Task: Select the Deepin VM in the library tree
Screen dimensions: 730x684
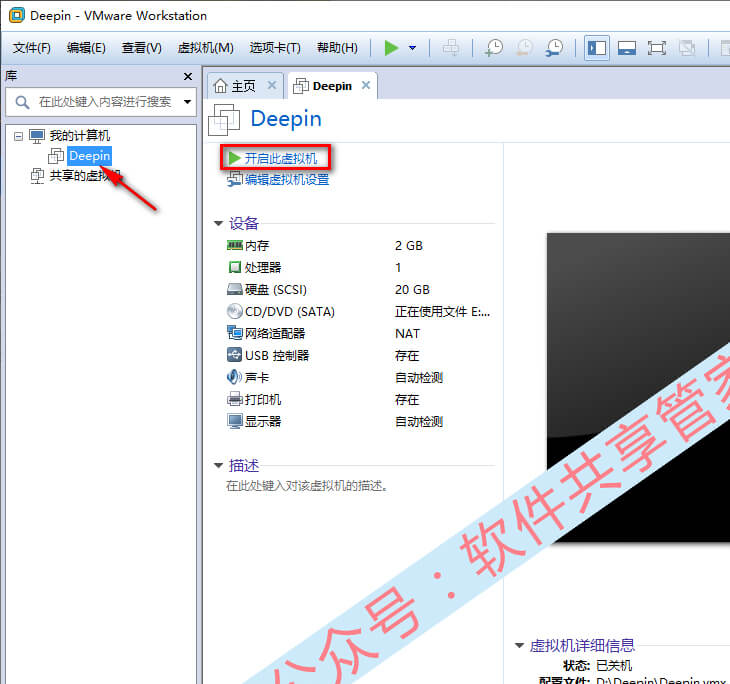Action: [x=89, y=156]
